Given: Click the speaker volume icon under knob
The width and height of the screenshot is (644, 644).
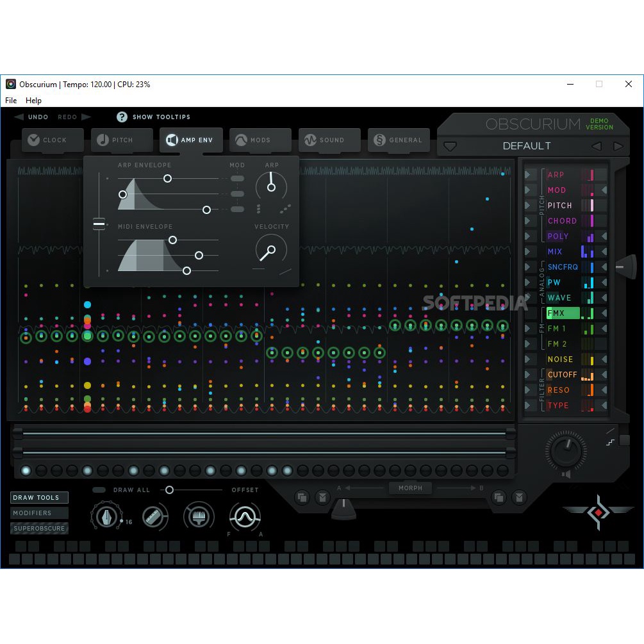Looking at the screenshot, I should (566, 474).
